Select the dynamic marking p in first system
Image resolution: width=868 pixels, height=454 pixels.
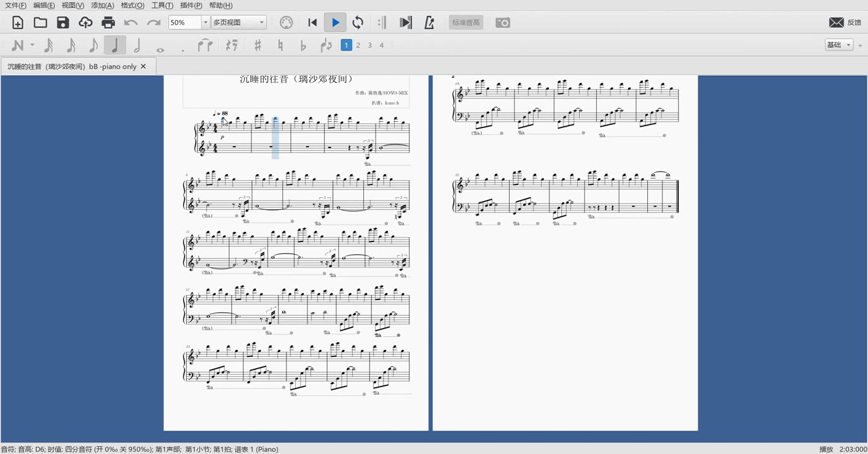222,136
